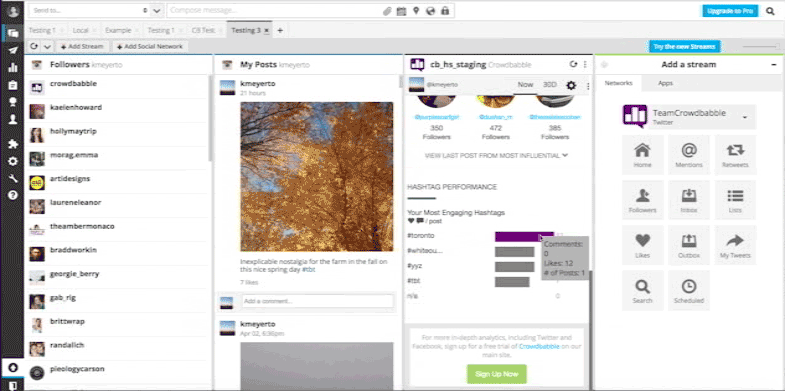Open the refresh interval dropdown arrow
The height and width of the screenshot is (391, 785).
tap(47, 47)
